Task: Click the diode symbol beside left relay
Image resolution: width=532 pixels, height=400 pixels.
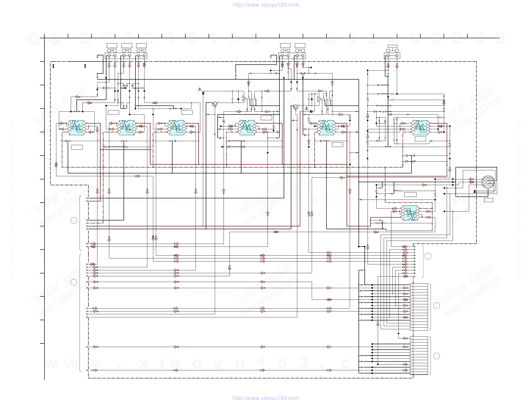Action: tap(238, 99)
